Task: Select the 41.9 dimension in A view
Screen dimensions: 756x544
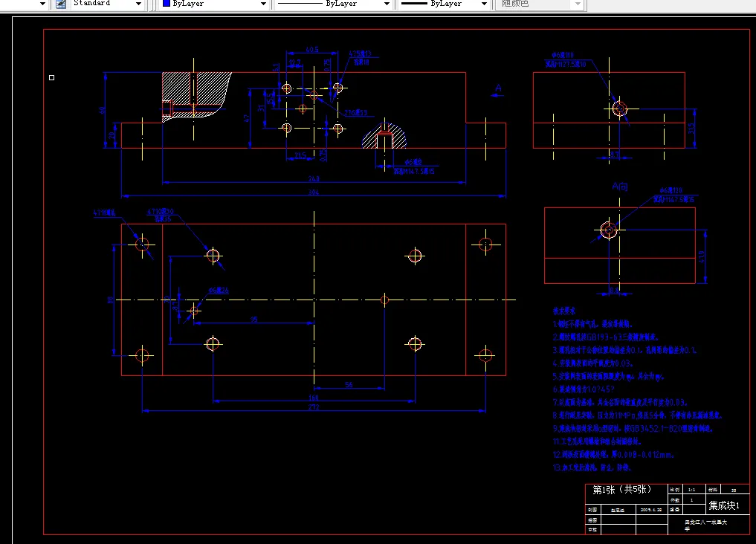Action: click(702, 257)
